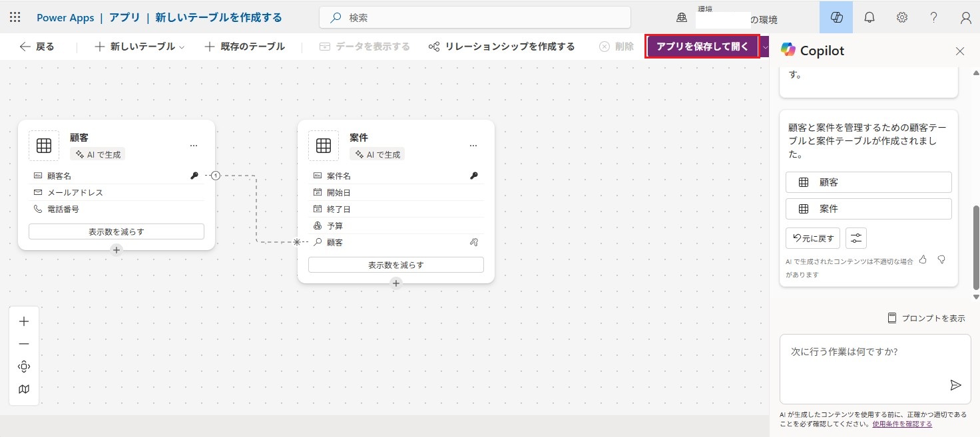The height and width of the screenshot is (437, 980).
Task: Click the zoom out minus icon
Action: coord(24,344)
